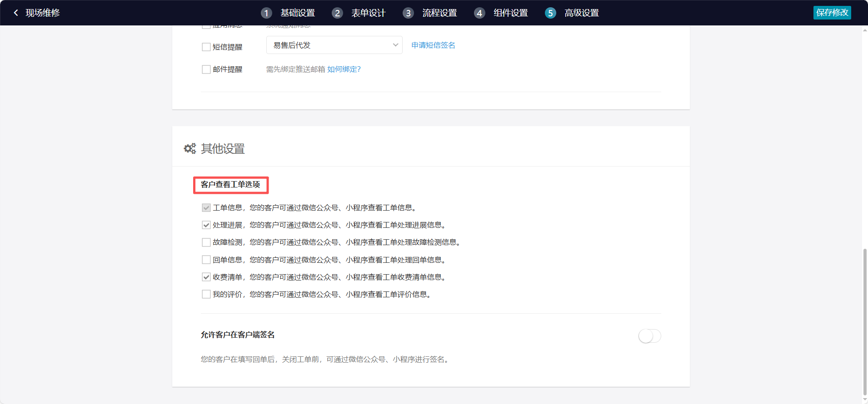Open the 如何绑定? help link
The width and height of the screenshot is (868, 404).
point(344,69)
